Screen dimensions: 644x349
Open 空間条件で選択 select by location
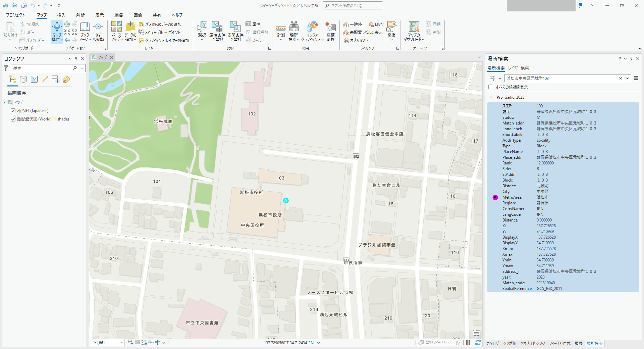tap(235, 32)
